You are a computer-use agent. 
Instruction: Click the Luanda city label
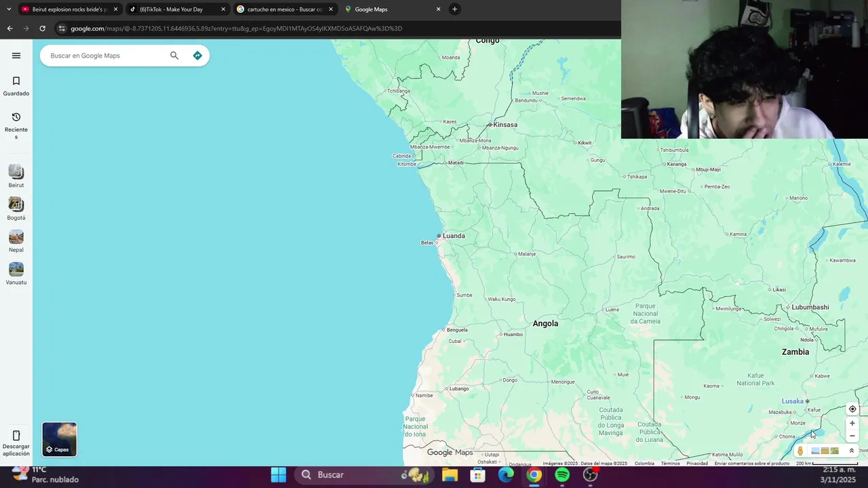pyautogui.click(x=454, y=236)
